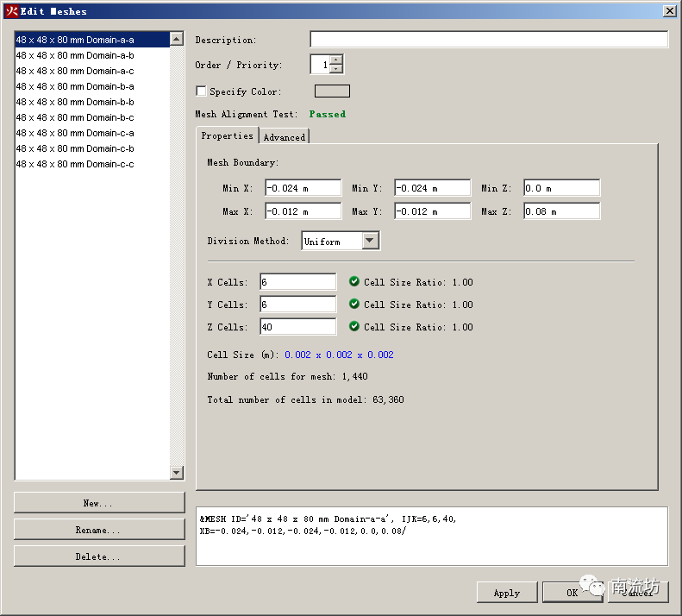This screenshot has height=616, width=682.
Task: Click into the Description text field
Action: [488, 40]
